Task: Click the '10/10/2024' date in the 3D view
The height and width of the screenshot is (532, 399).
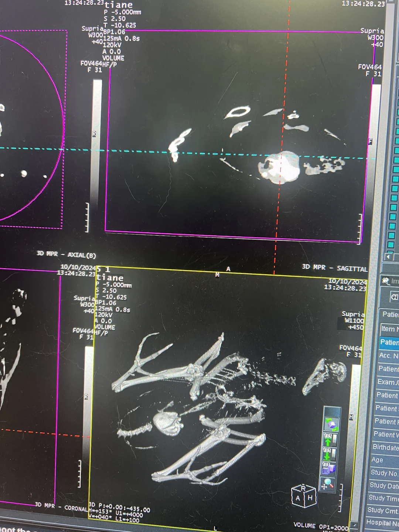Action: pyautogui.click(x=348, y=281)
